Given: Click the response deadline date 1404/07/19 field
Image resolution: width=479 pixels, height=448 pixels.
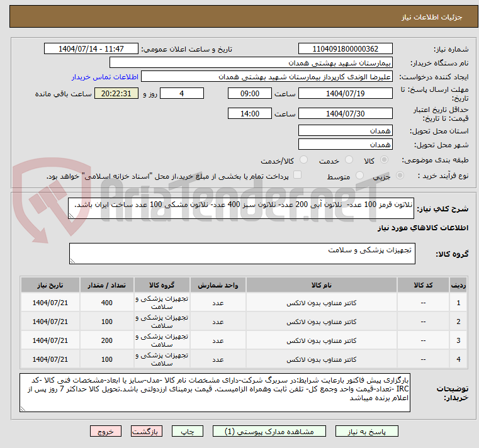Looking at the screenshot, I should [344, 94].
